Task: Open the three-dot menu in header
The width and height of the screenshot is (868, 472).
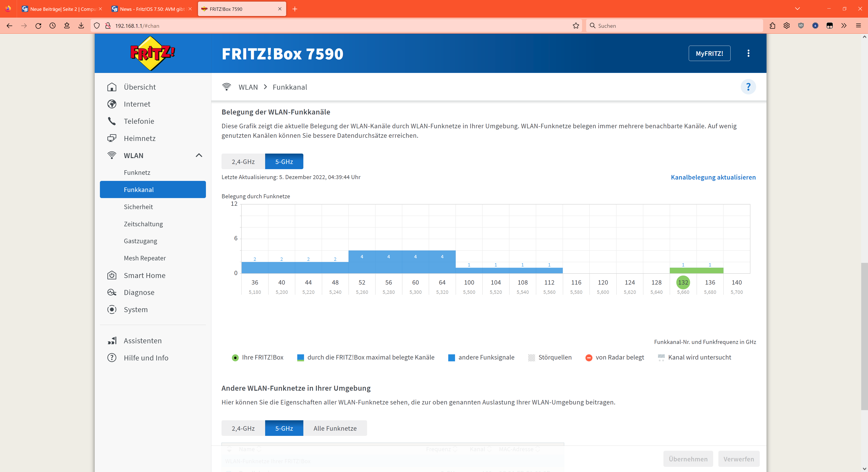Action: [748, 53]
